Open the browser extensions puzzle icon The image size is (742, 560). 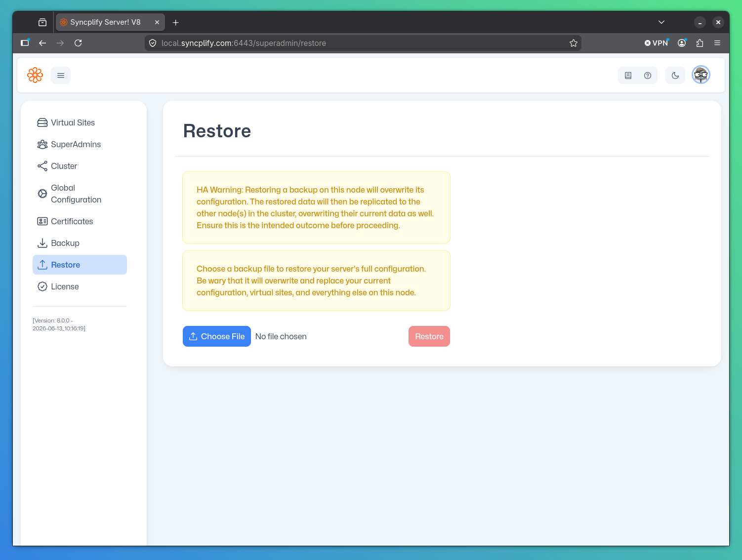coord(700,43)
